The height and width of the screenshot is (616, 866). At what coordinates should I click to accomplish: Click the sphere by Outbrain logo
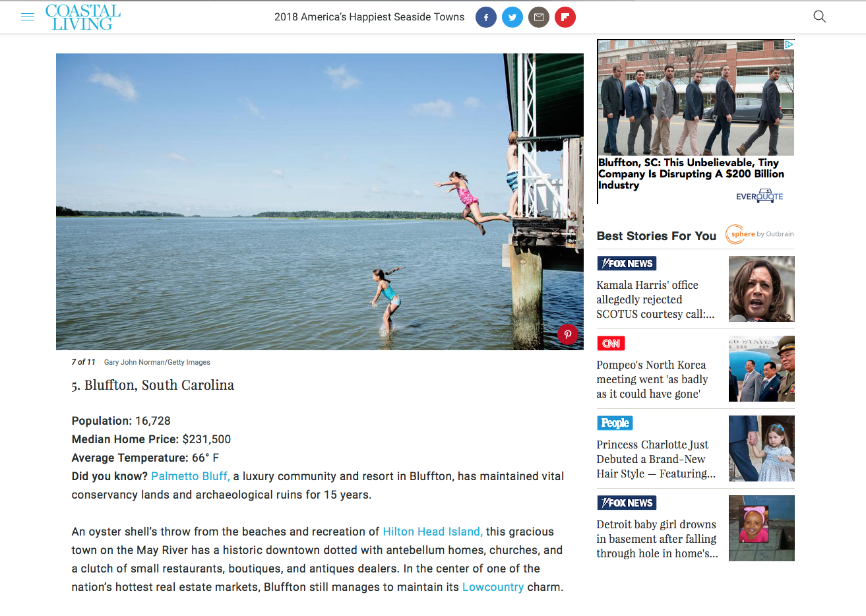click(x=760, y=234)
